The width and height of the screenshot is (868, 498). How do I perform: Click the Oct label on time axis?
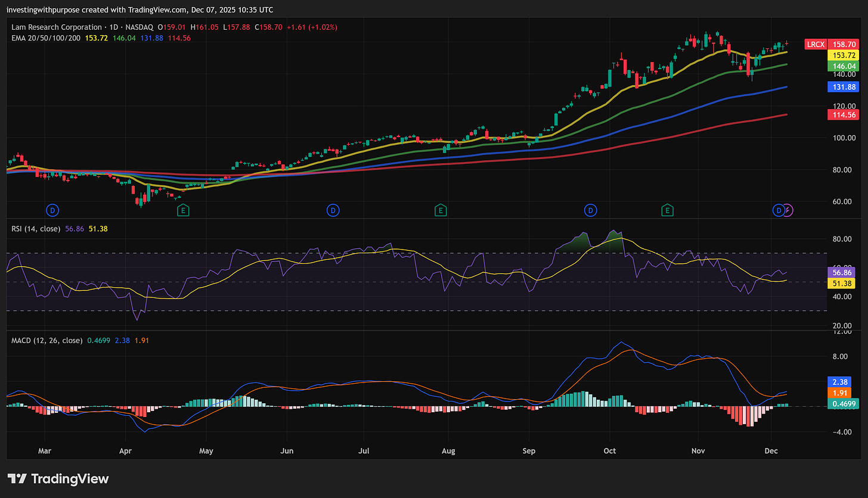click(x=609, y=451)
